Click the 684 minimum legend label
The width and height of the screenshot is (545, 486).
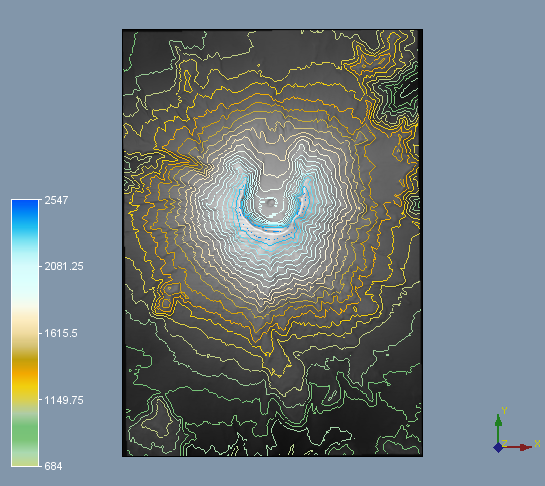pyautogui.click(x=53, y=466)
